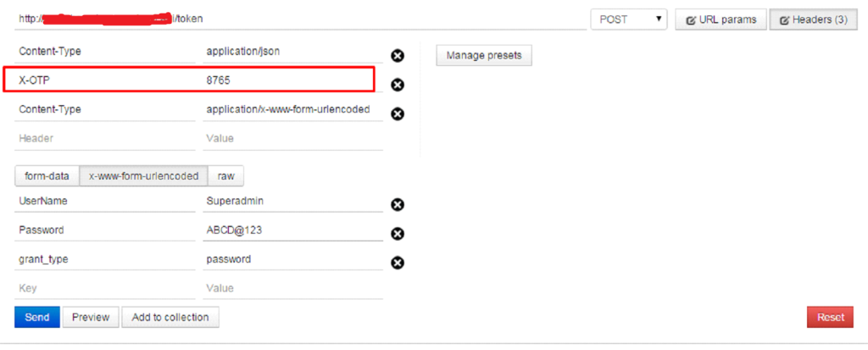The width and height of the screenshot is (868, 350).
Task: Toggle the URL params panel
Action: click(x=721, y=19)
